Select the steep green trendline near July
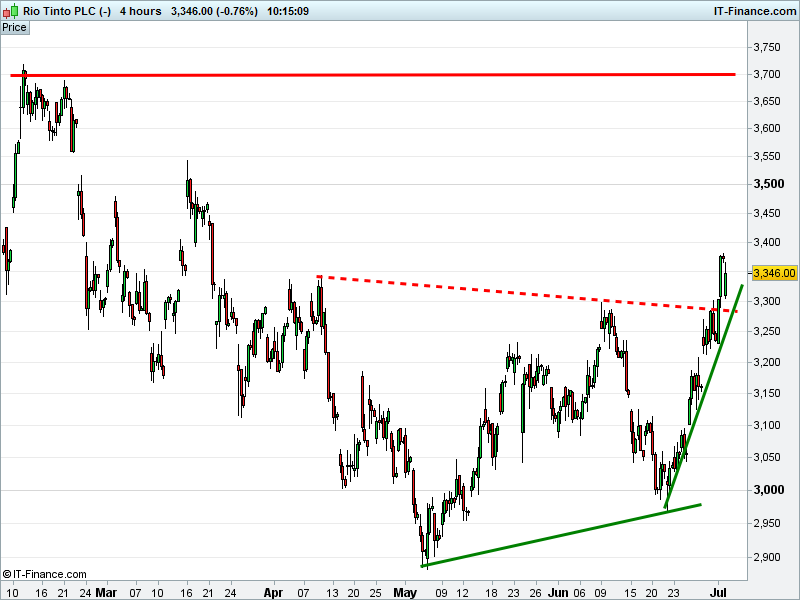This screenshot has height=600, width=800. (x=704, y=396)
